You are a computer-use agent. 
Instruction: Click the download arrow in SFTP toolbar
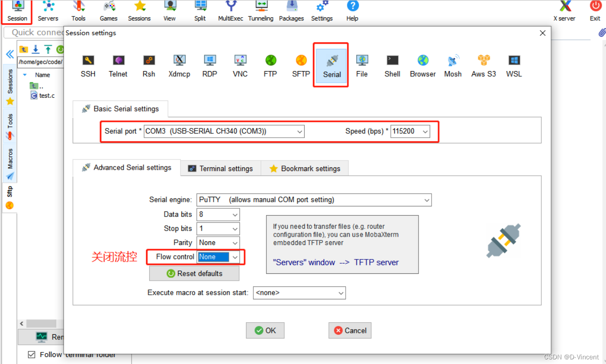(x=35, y=49)
